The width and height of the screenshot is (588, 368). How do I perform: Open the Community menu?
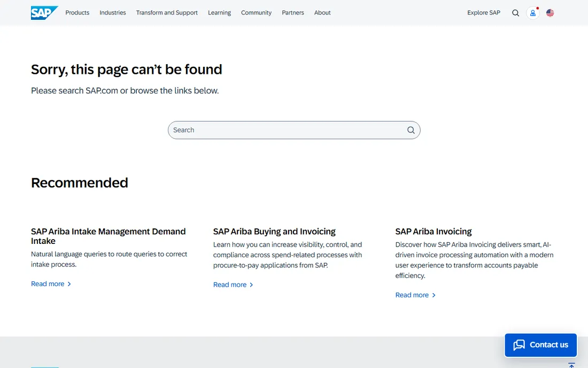pos(256,13)
